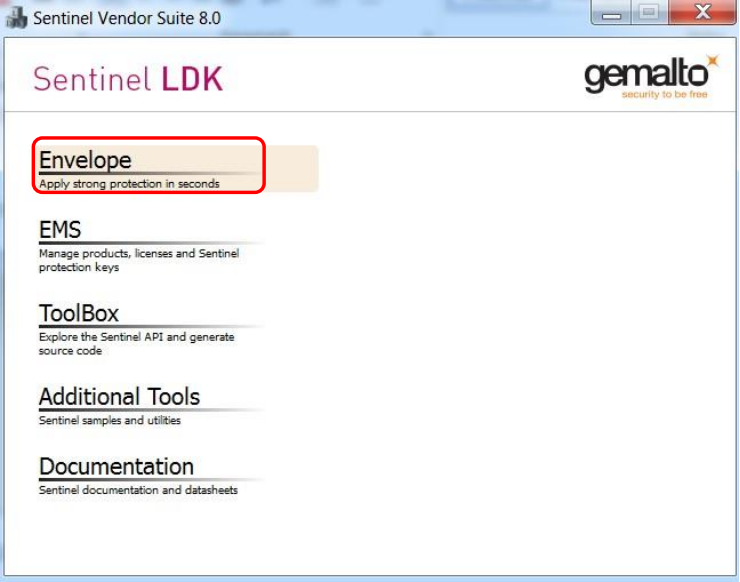The image size is (740, 582).
Task: Click the 'Sentinel Vendor Suite 8.0' window title
Action: coord(127,18)
